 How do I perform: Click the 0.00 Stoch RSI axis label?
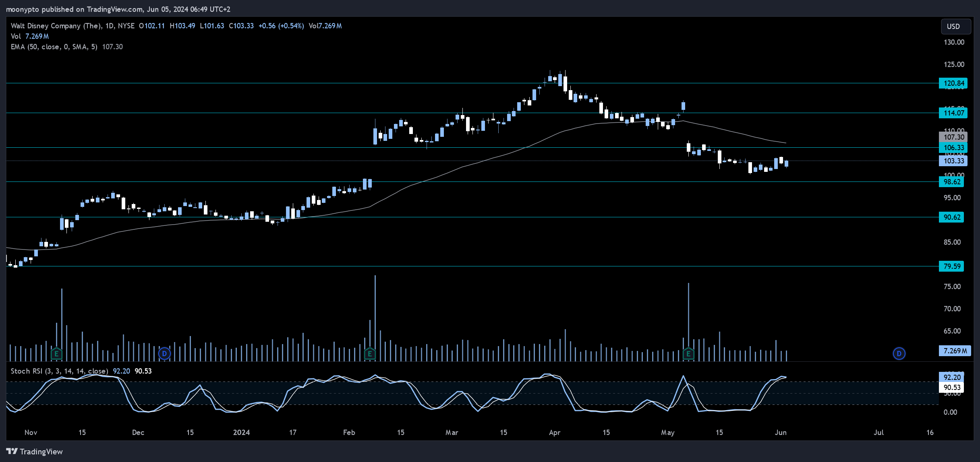pyautogui.click(x=950, y=412)
